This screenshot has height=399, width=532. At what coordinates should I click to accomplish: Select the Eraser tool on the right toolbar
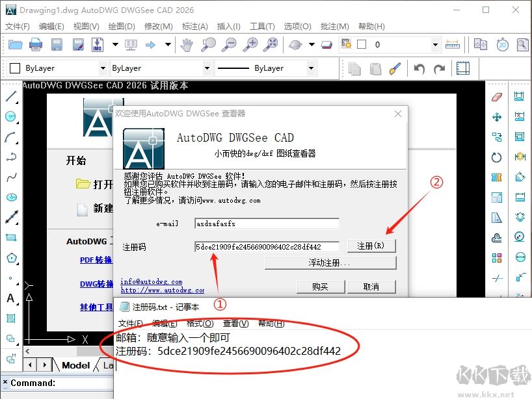coord(496,96)
